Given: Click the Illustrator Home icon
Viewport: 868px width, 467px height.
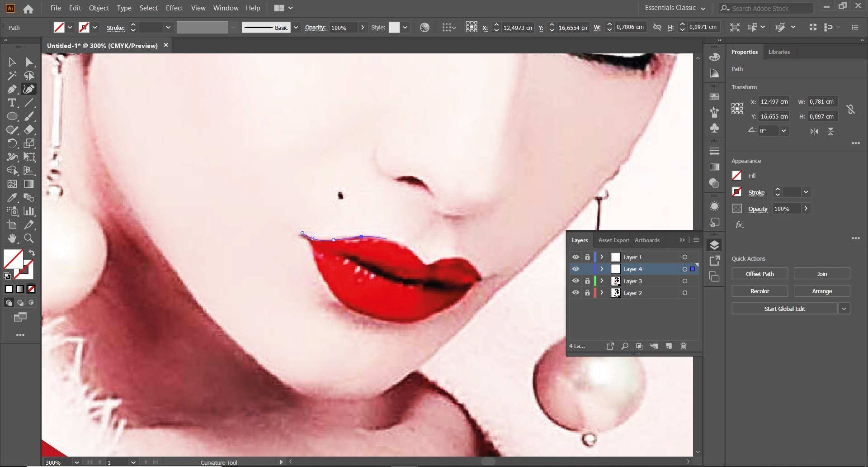Looking at the screenshot, I should (28, 9).
